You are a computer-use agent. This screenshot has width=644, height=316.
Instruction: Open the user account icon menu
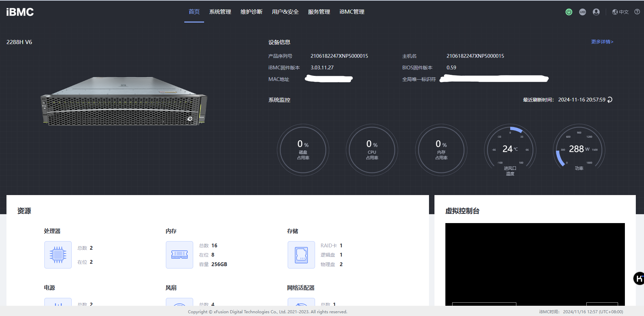click(x=596, y=12)
